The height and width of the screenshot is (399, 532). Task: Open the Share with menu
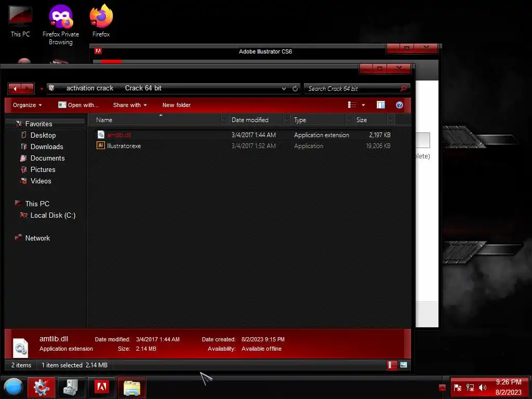click(130, 105)
